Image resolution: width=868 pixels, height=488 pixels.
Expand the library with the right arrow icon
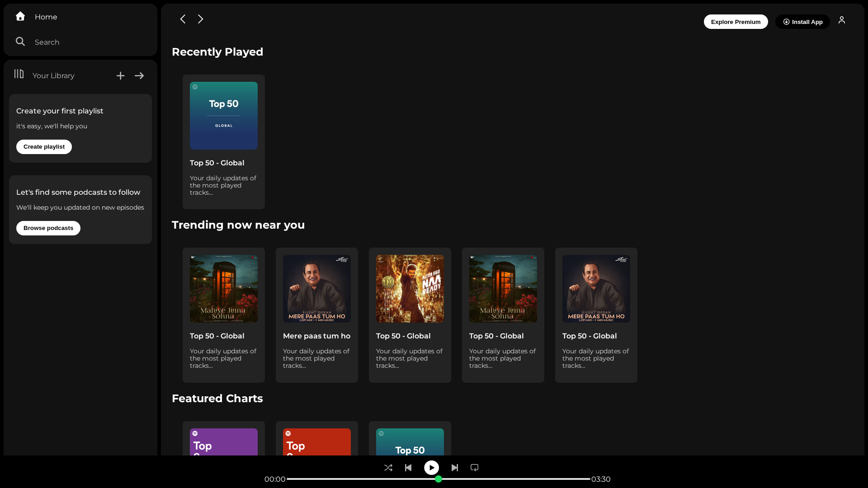point(139,75)
